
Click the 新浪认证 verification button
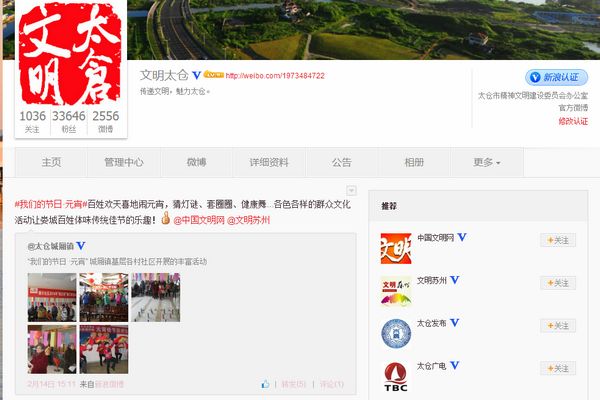point(556,77)
